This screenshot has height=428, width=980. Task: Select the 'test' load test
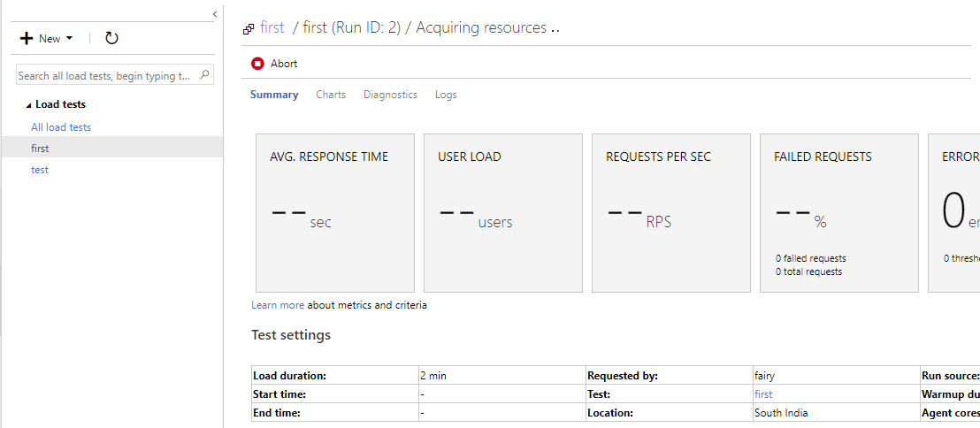click(40, 170)
